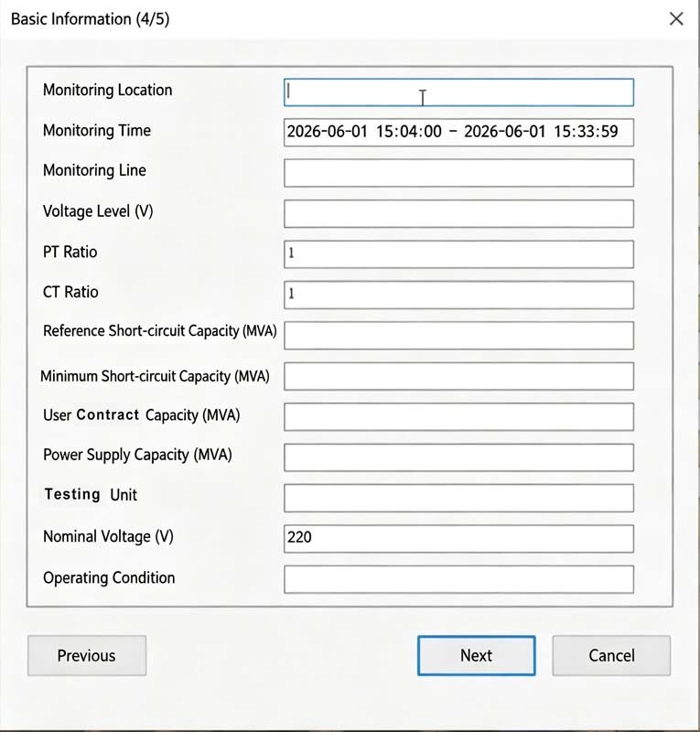Focus Reference Short-circuit Capacity (MVA) box

click(x=458, y=336)
